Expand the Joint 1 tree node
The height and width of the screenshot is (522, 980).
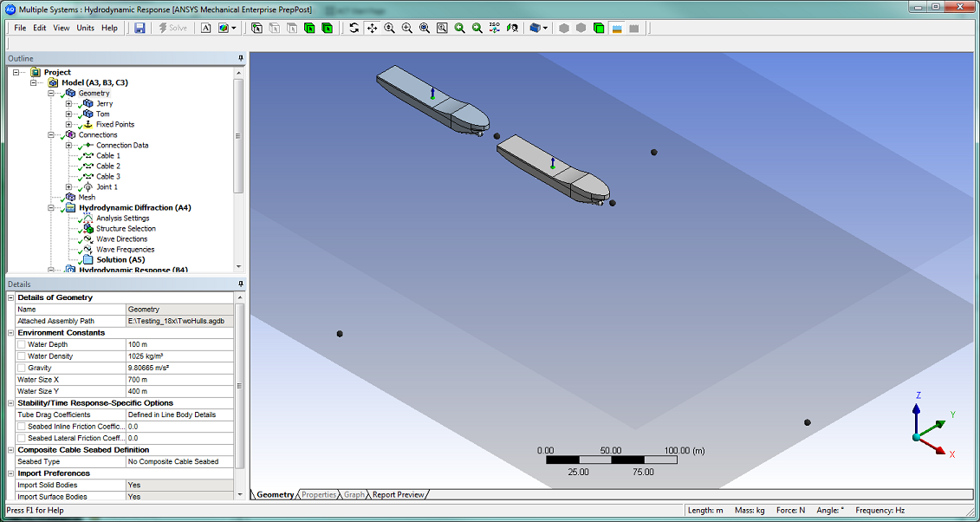68,187
